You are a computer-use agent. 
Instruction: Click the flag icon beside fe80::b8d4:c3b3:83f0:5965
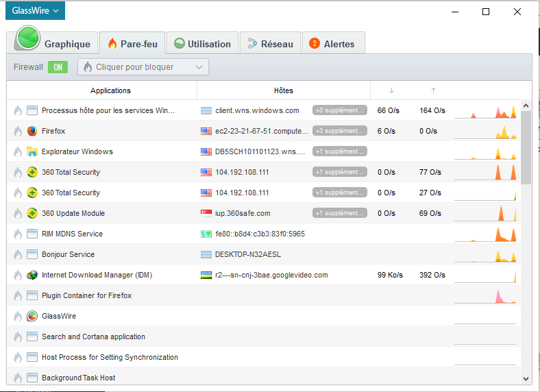[x=206, y=234]
